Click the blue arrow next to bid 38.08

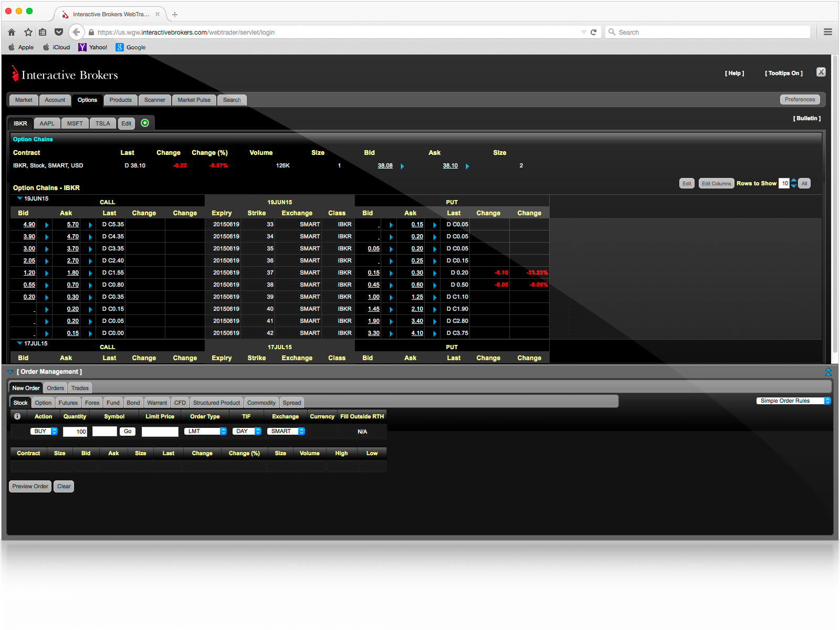(x=402, y=166)
